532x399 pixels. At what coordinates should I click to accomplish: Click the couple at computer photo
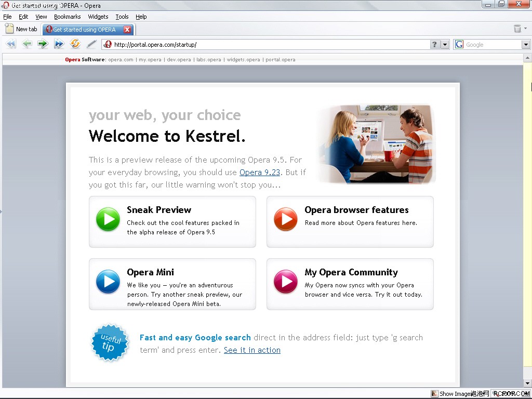[376, 144]
